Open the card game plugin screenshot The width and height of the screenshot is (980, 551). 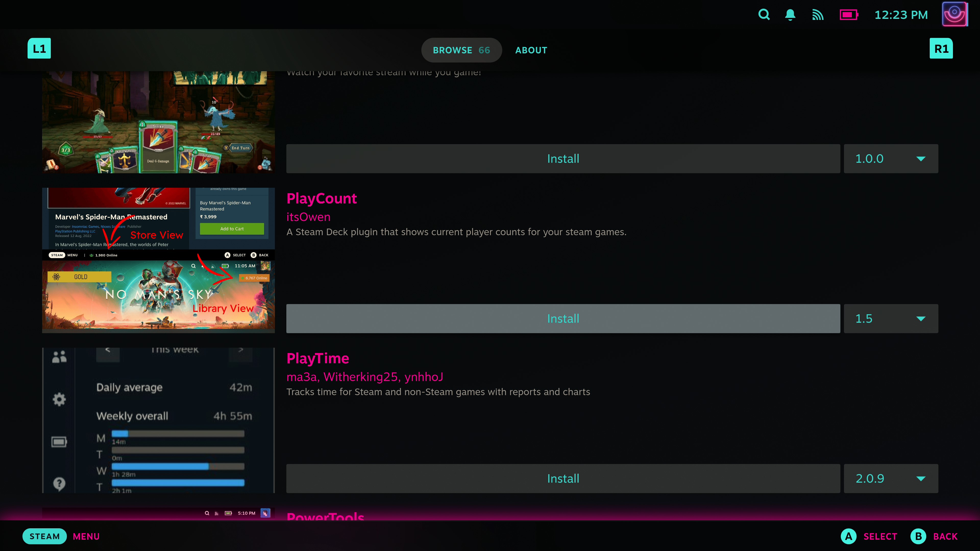(158, 122)
